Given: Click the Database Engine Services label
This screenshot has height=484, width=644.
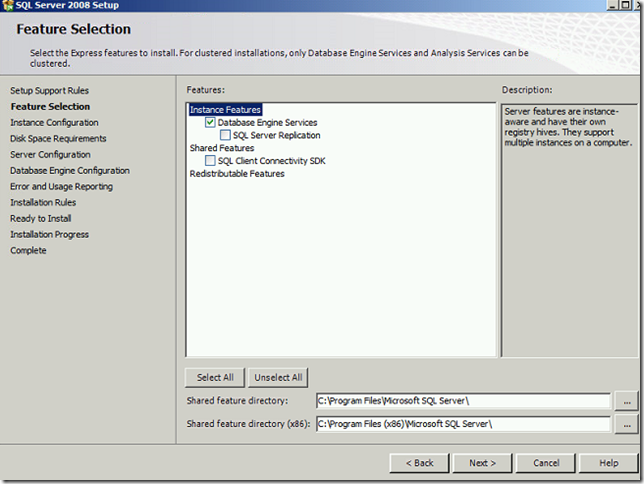Looking at the screenshot, I should point(267,122).
